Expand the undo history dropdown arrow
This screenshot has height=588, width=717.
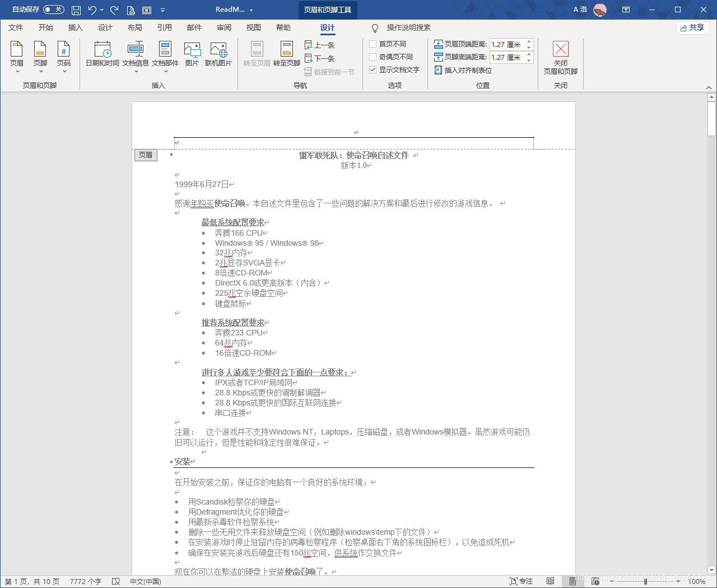pos(102,10)
